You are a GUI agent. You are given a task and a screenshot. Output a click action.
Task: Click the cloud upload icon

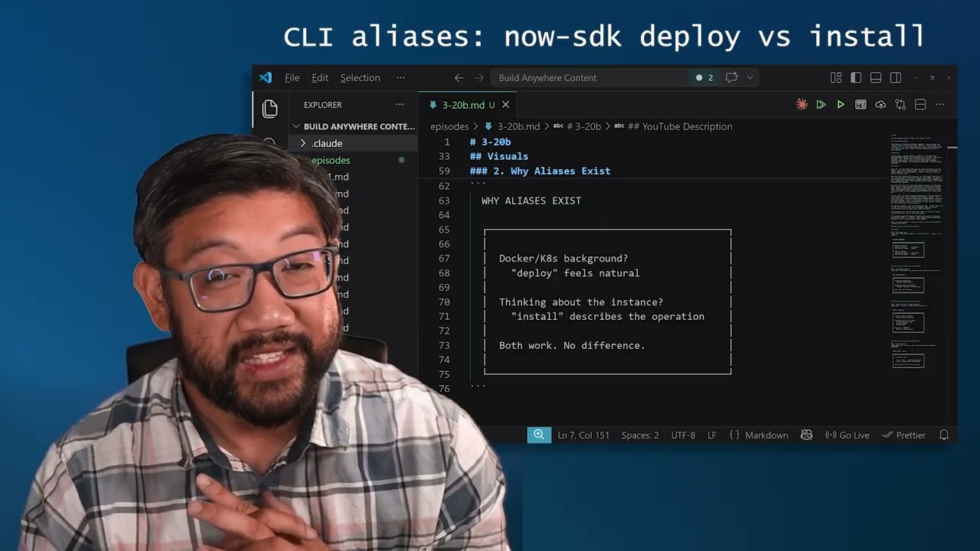pos(880,105)
